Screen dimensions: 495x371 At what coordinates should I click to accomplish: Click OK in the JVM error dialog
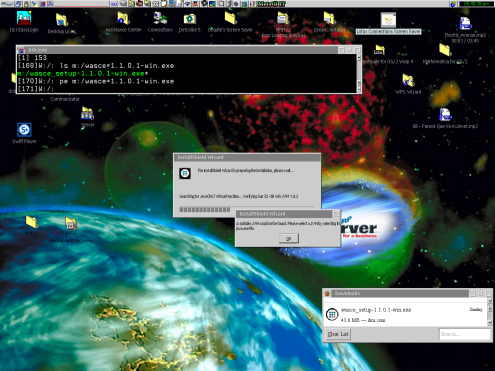(x=289, y=238)
